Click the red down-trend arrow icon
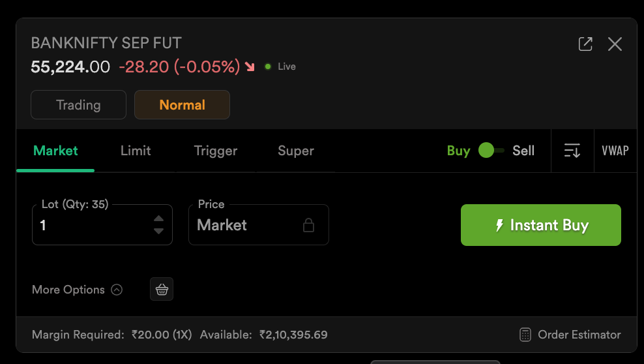 tap(250, 67)
